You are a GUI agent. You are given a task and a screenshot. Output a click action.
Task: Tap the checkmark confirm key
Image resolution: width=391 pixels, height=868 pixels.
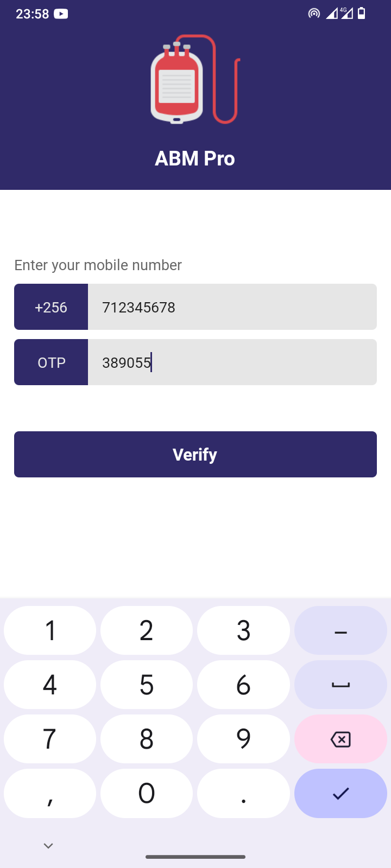340,793
